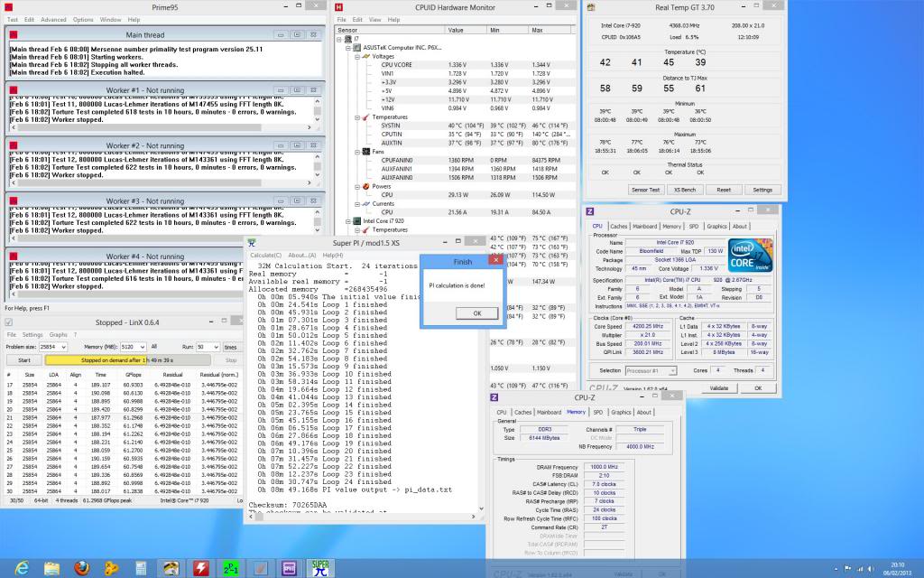The width and height of the screenshot is (924, 578).
Task: Click the taskbar clock showing 20:10
Action: pos(897,569)
